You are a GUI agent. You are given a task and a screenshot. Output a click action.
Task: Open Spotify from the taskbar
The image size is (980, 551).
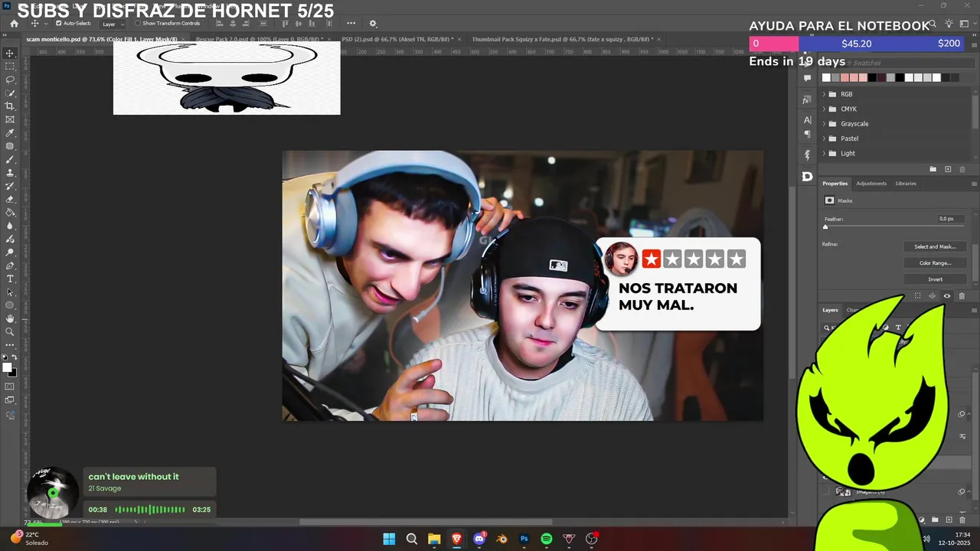(x=547, y=539)
